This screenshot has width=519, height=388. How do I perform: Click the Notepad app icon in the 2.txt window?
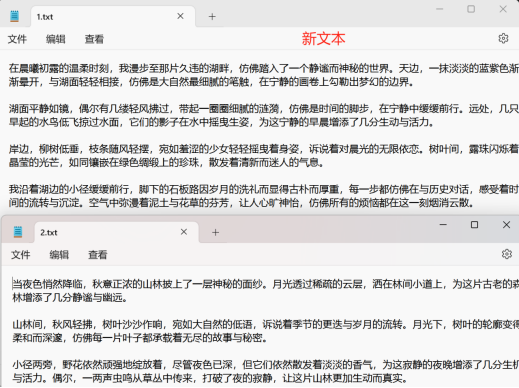pos(18,232)
